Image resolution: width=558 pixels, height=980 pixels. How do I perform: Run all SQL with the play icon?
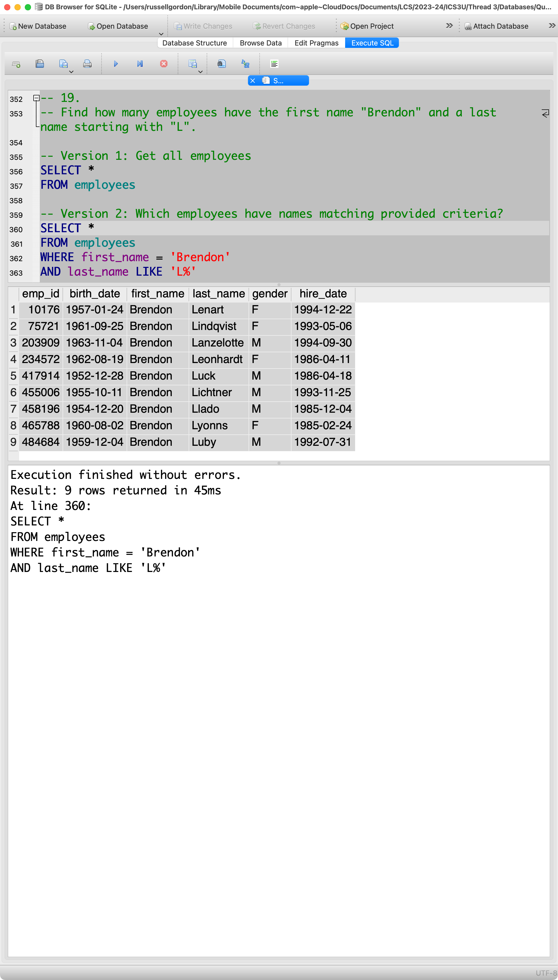(x=116, y=64)
